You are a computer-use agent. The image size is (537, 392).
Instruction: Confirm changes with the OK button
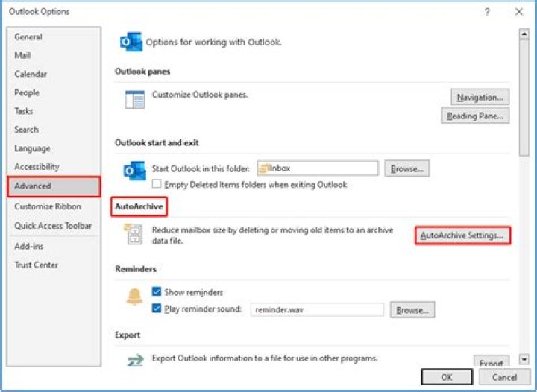(447, 377)
